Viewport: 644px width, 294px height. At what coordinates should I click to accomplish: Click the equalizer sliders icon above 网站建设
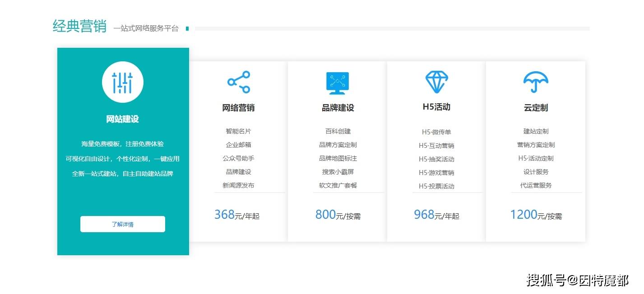click(x=122, y=83)
